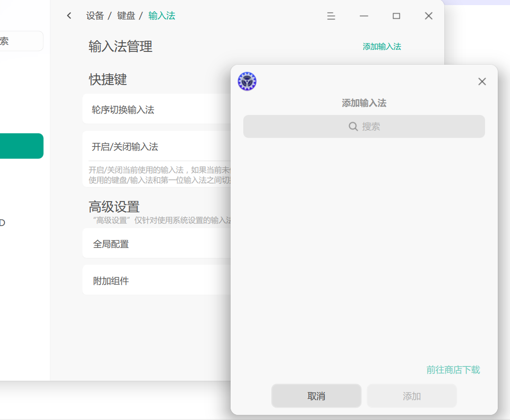Minimize the settings window
The image size is (510, 420).
pos(363,16)
